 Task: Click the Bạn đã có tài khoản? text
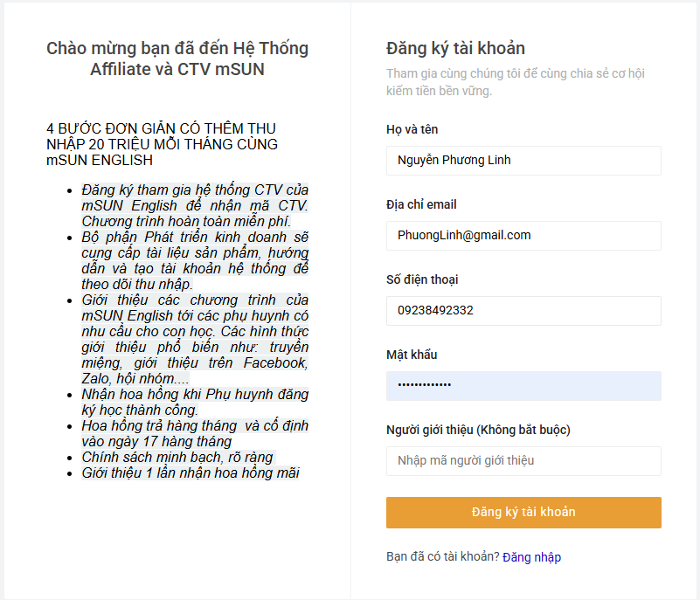click(443, 556)
